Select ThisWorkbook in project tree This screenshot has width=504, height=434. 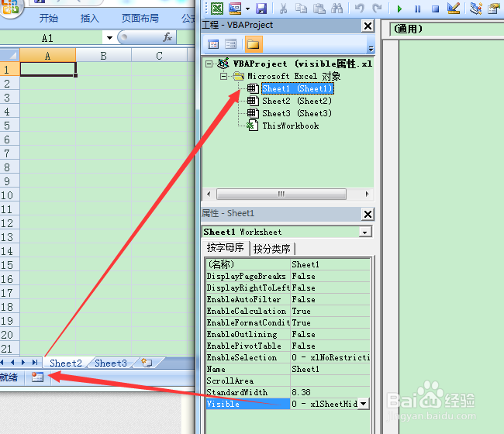[x=290, y=126]
